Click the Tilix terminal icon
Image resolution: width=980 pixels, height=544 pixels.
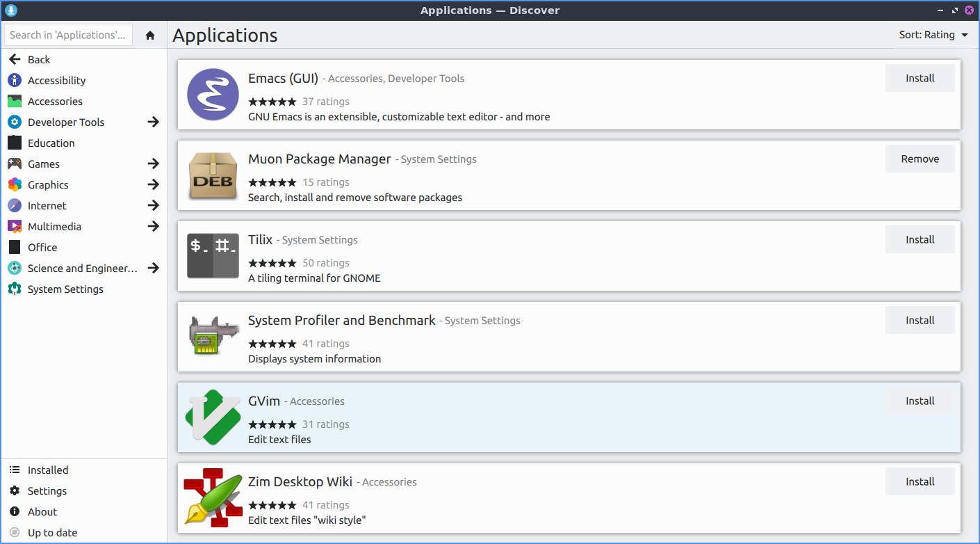(x=213, y=256)
